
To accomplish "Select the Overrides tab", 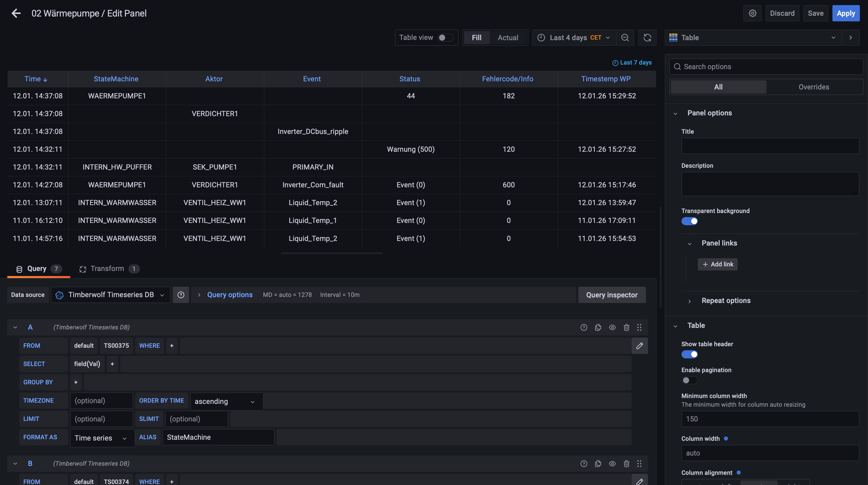I will click(813, 87).
